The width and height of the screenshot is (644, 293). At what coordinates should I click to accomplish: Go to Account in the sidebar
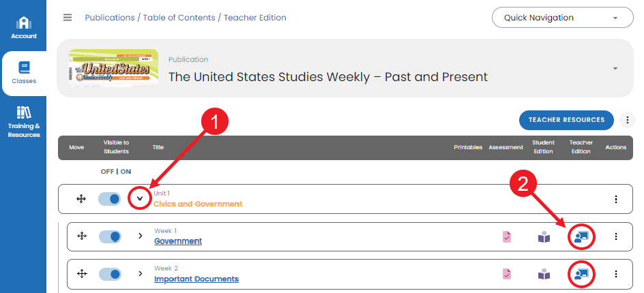point(24,28)
